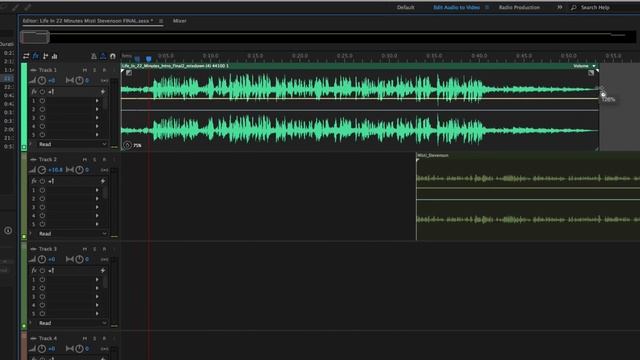Click the Track 1 volume value +0

[x=51, y=80]
